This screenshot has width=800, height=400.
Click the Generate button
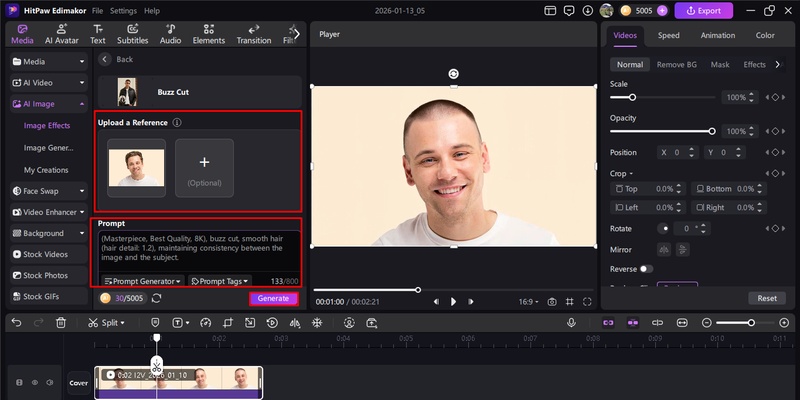(x=273, y=298)
